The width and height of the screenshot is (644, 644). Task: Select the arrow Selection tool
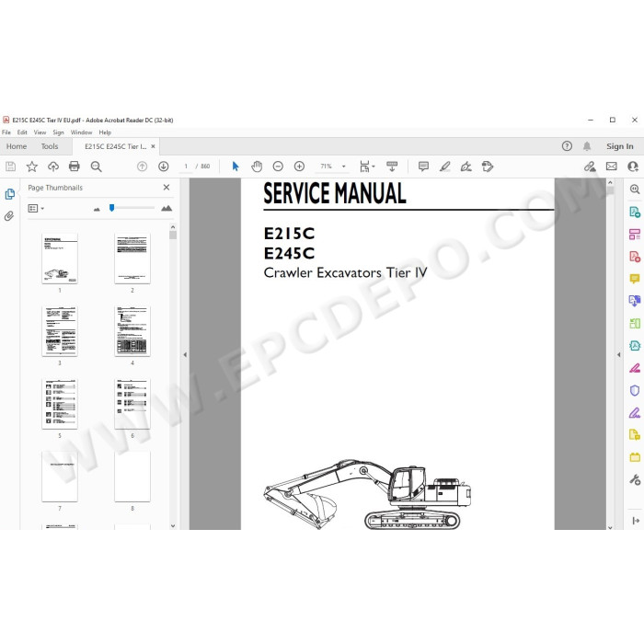[x=236, y=167]
